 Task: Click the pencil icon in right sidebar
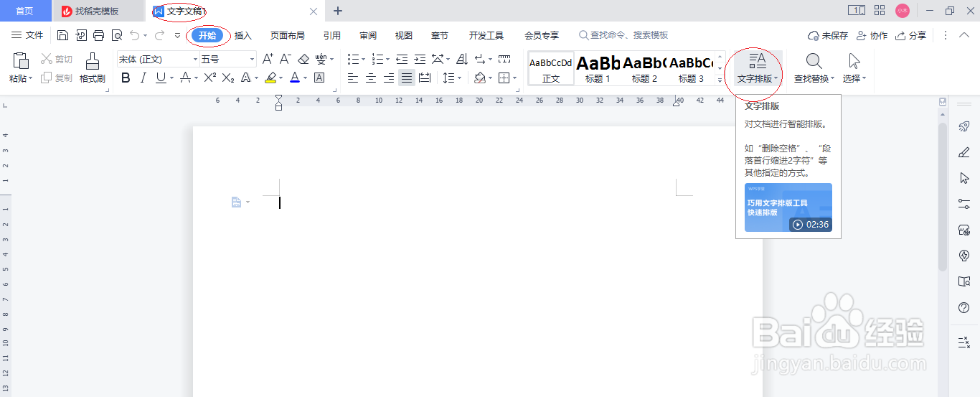[x=964, y=152]
